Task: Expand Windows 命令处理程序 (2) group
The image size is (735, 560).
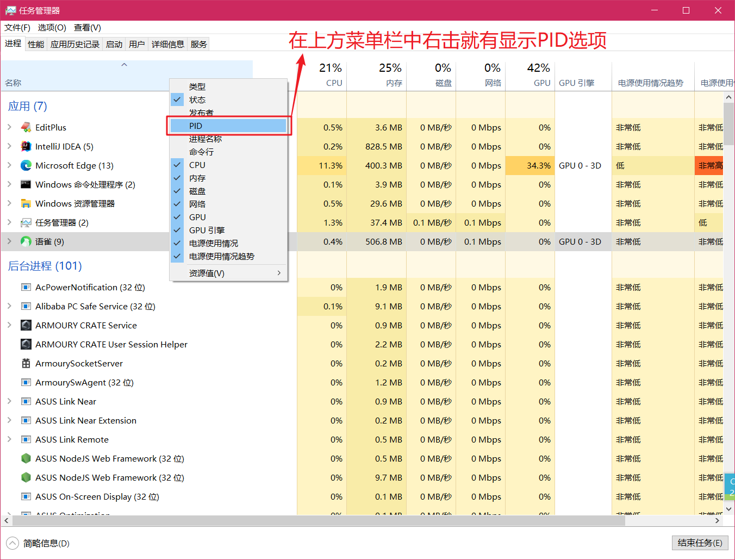Action: click(9, 184)
